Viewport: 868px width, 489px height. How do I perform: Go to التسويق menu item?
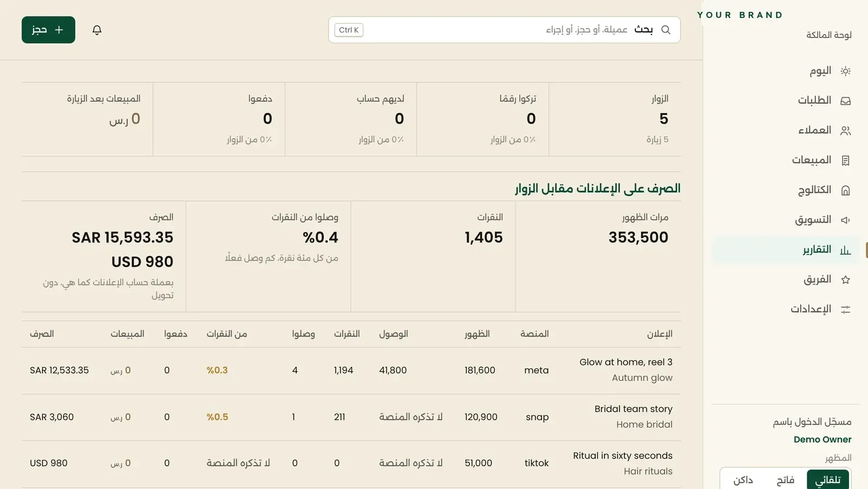click(x=786, y=220)
